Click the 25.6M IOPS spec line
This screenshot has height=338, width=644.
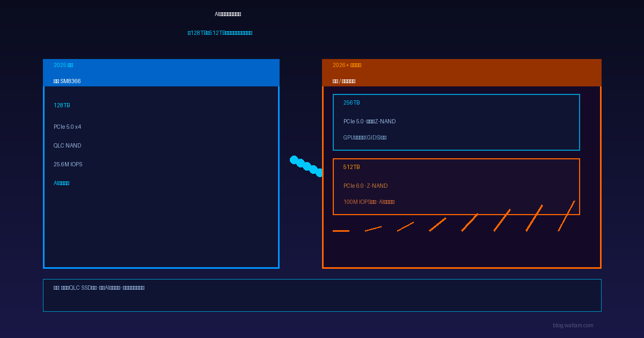pos(68,165)
